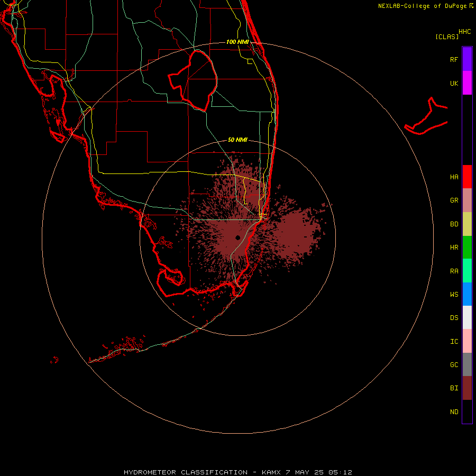This screenshot has height=476, width=476.
Task: Click the "IC" legend label
Action: click(x=454, y=342)
